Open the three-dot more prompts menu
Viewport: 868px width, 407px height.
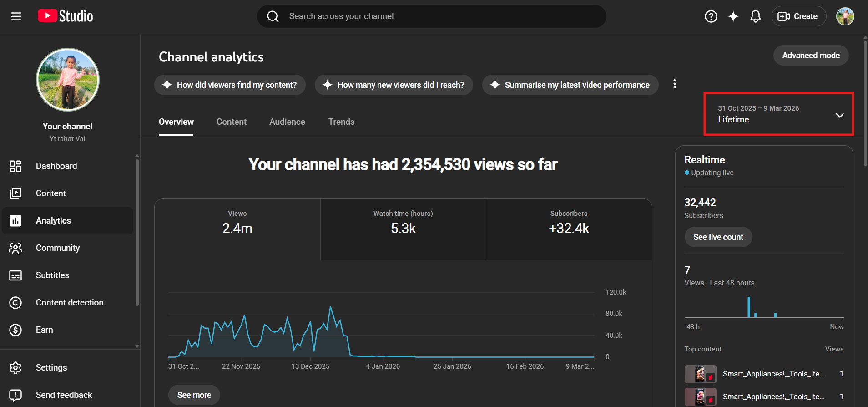(674, 84)
